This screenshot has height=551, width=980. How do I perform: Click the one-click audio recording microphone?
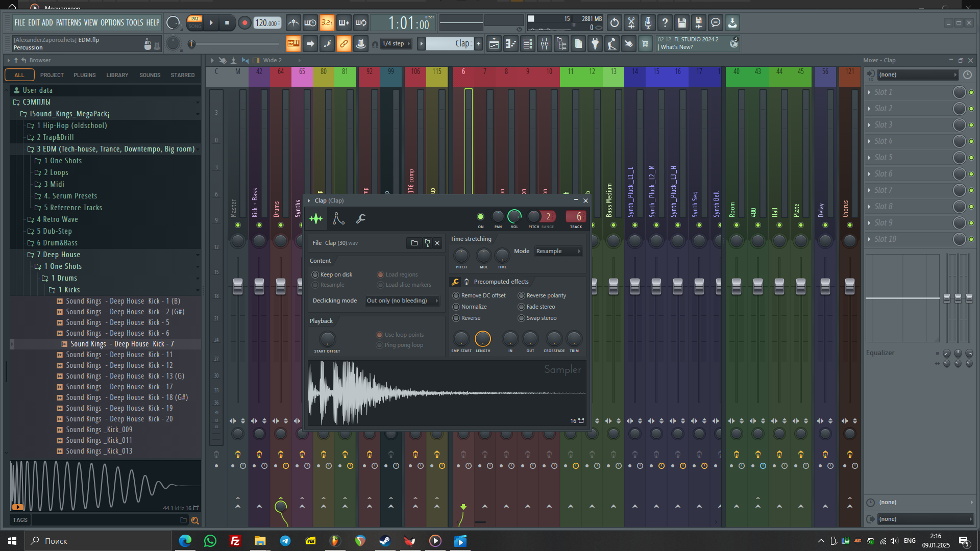click(x=648, y=22)
